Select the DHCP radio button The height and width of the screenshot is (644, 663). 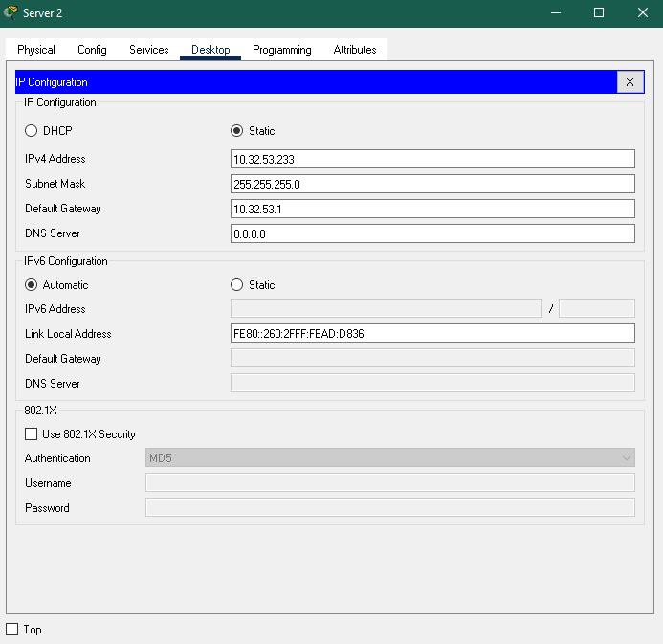31,131
